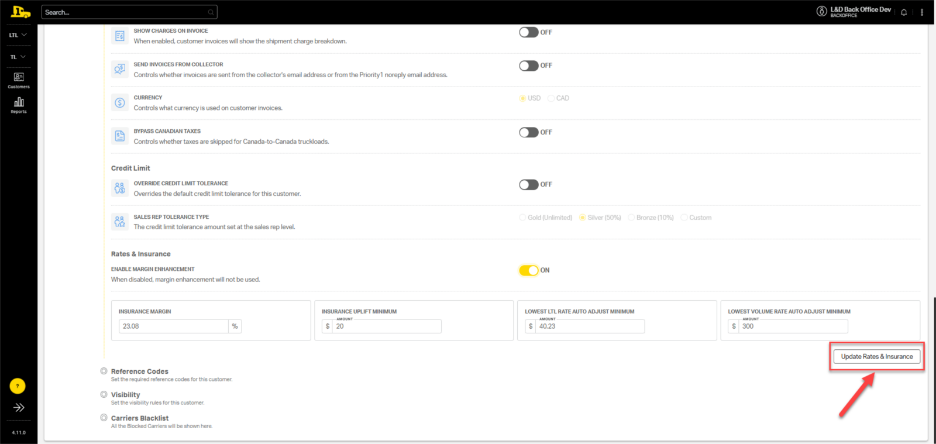Open the Customers sidebar icon
This screenshot has height=444, width=936.
pyautogui.click(x=18, y=79)
